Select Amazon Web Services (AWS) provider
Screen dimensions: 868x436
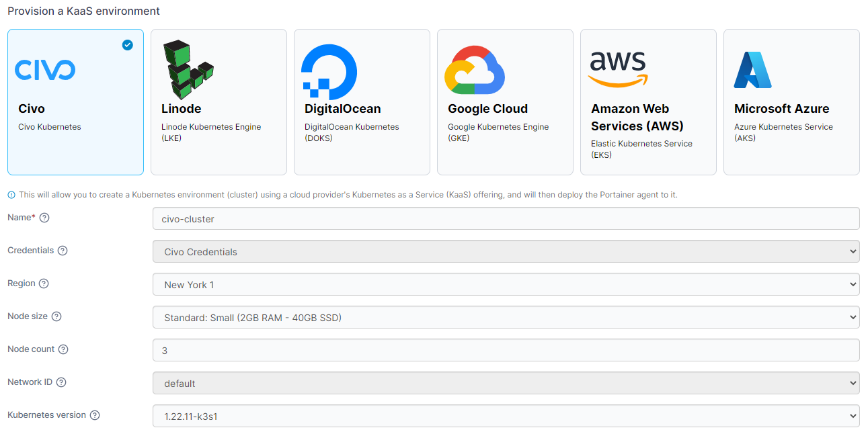[648, 101]
